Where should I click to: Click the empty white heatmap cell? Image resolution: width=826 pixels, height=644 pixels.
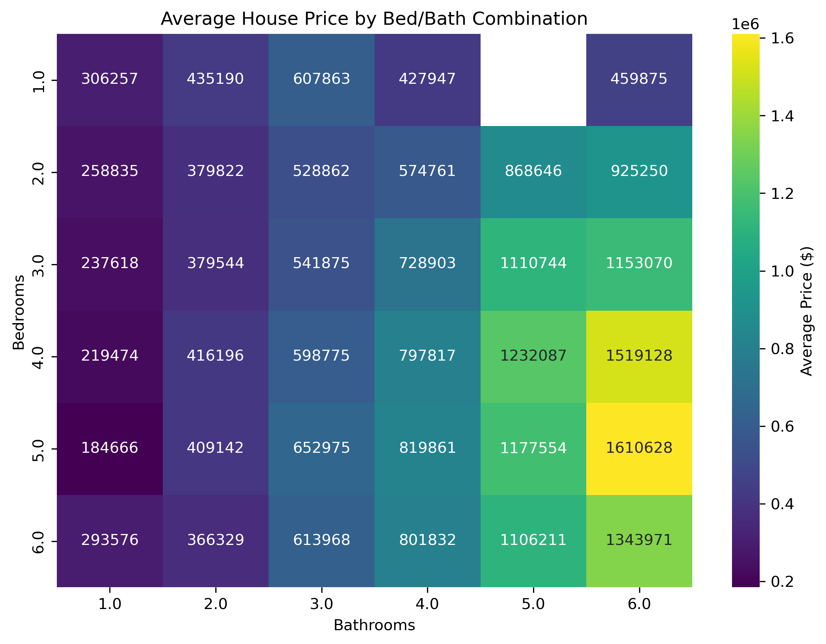click(533, 80)
